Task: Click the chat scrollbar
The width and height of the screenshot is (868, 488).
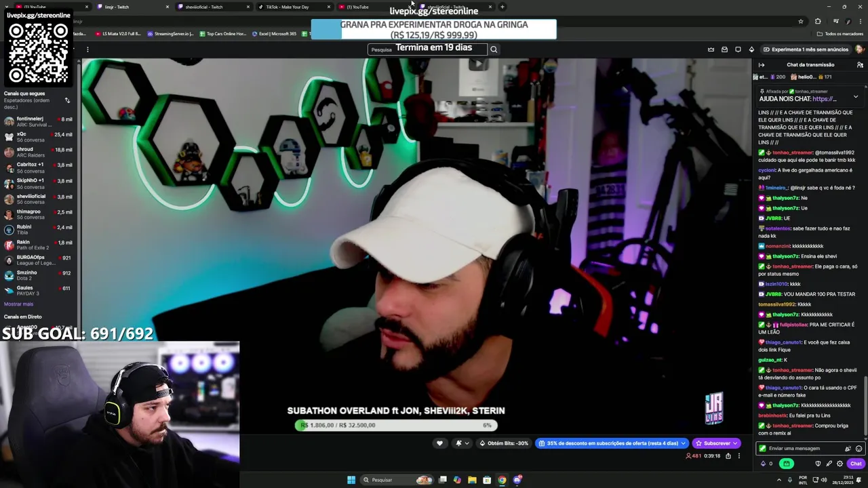Action: click(x=865, y=407)
